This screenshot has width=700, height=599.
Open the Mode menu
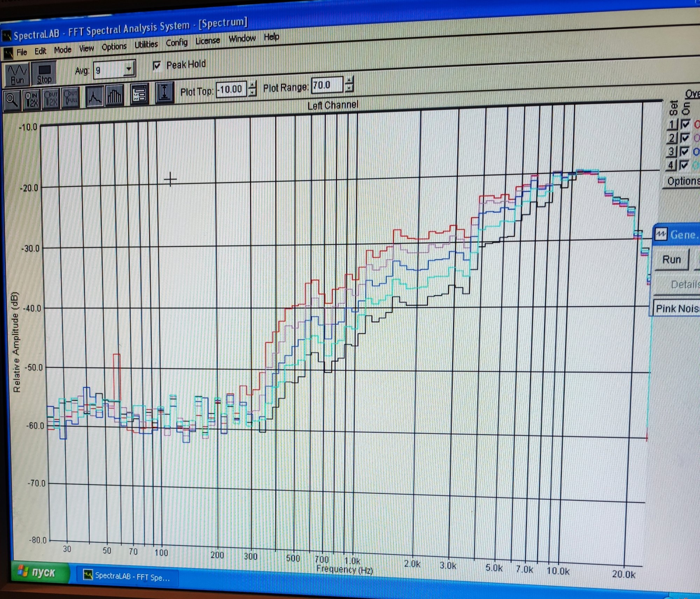(x=63, y=50)
